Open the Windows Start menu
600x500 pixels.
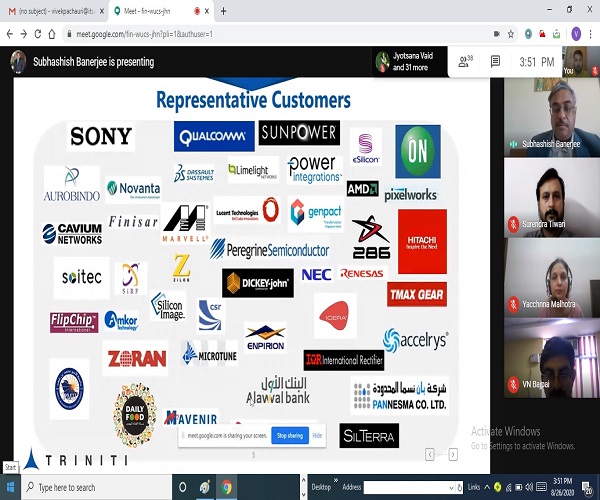coord(10,487)
